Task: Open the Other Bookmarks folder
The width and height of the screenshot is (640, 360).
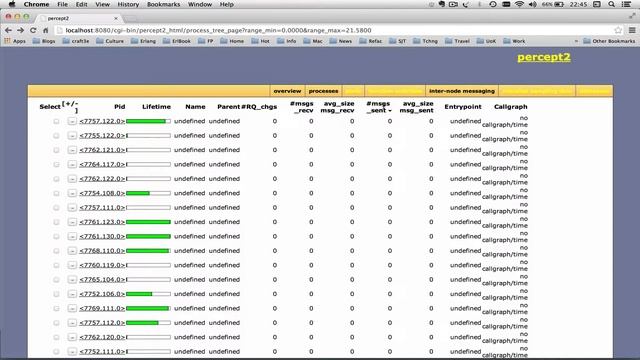Action: point(609,41)
